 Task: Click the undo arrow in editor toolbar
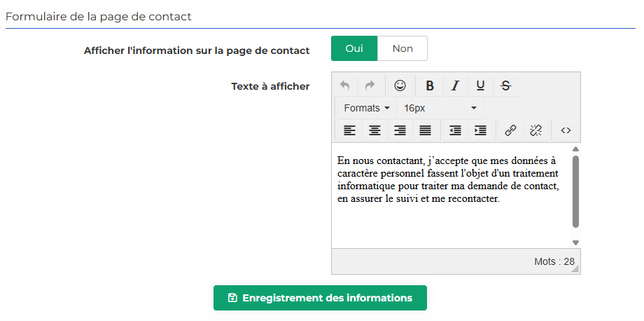point(345,86)
